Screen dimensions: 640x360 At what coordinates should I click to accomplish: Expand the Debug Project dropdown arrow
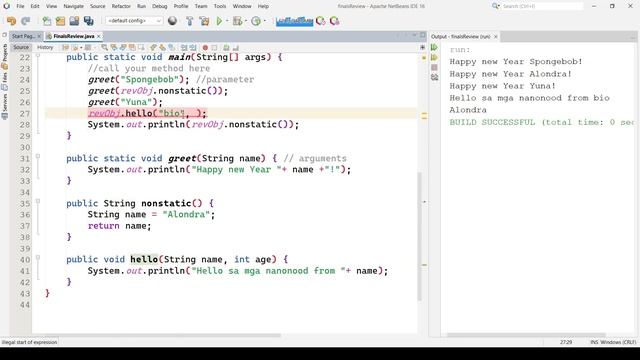tap(246, 21)
